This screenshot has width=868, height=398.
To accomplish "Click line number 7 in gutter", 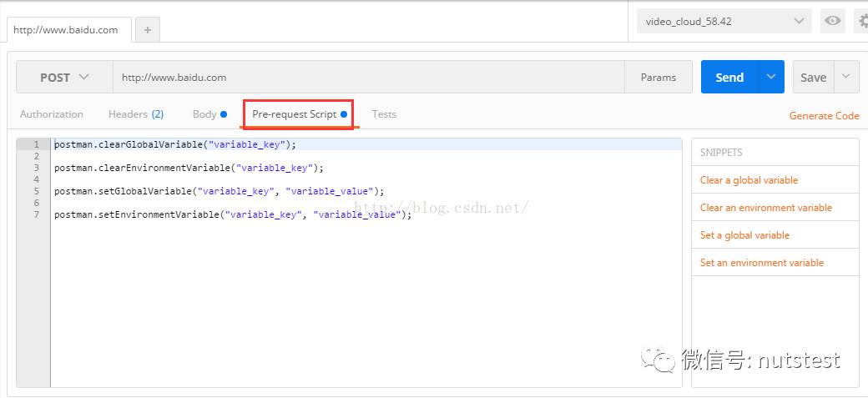I will pyautogui.click(x=37, y=214).
